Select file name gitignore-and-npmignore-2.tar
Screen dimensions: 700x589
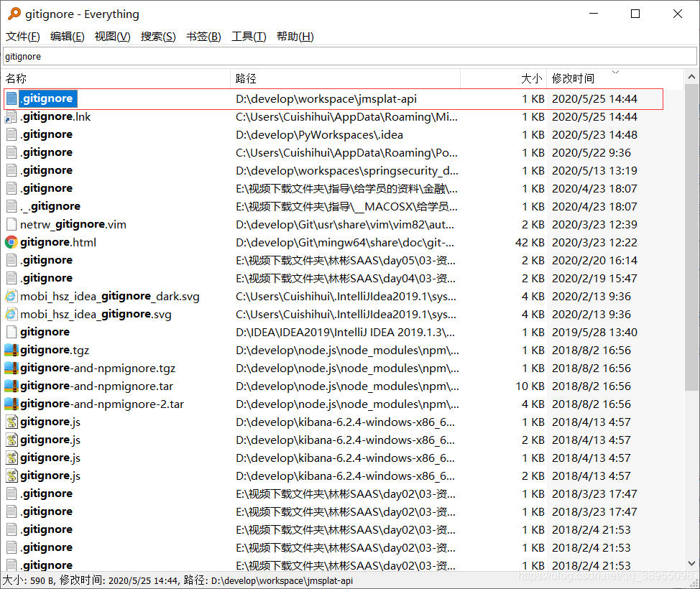102,404
